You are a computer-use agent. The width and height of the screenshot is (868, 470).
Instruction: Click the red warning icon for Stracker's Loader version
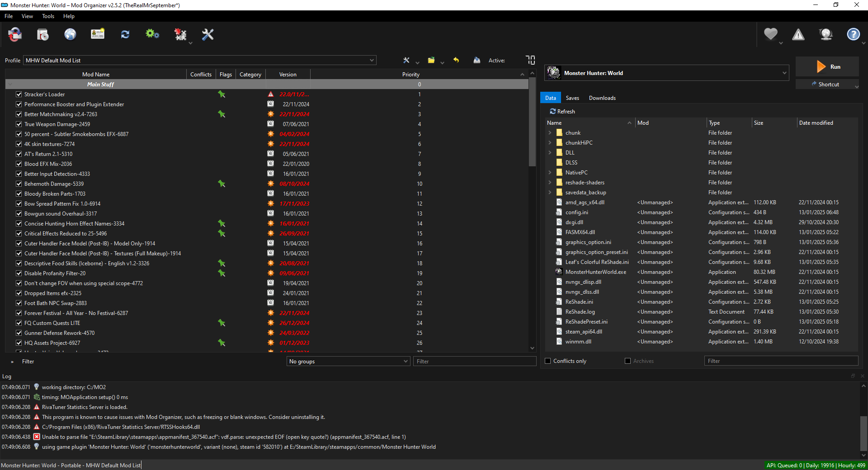271,94
